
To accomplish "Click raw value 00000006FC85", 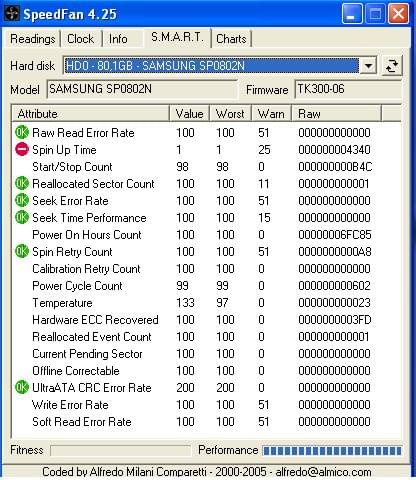I will [x=335, y=235].
